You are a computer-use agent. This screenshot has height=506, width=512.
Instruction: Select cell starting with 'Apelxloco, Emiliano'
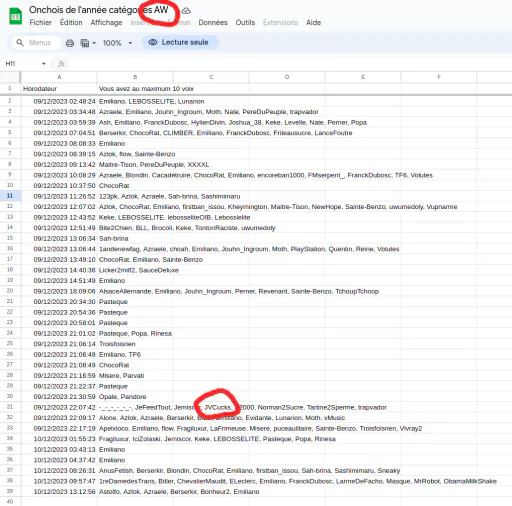click(260, 428)
